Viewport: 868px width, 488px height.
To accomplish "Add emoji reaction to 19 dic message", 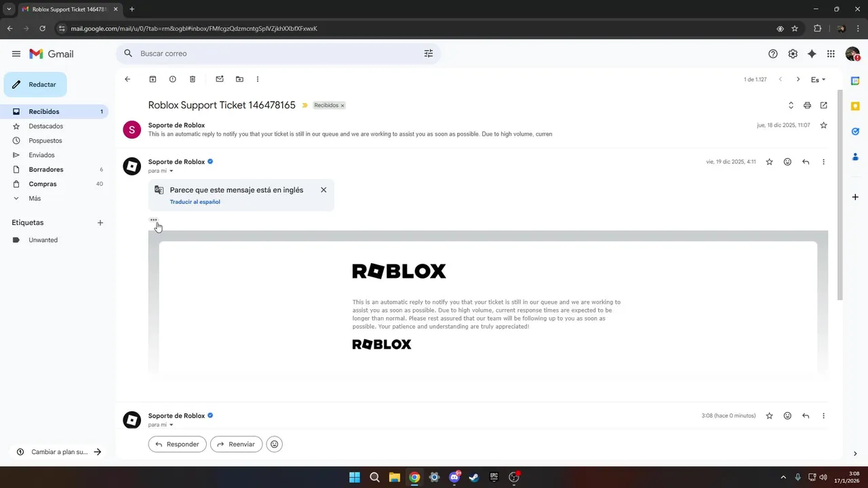I will [x=787, y=162].
